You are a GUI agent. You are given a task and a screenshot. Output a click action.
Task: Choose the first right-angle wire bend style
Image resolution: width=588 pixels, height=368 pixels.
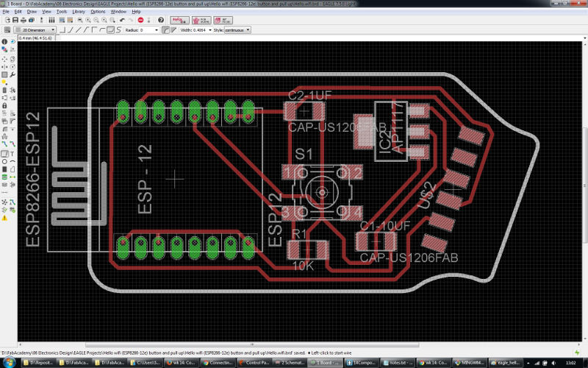point(63,30)
